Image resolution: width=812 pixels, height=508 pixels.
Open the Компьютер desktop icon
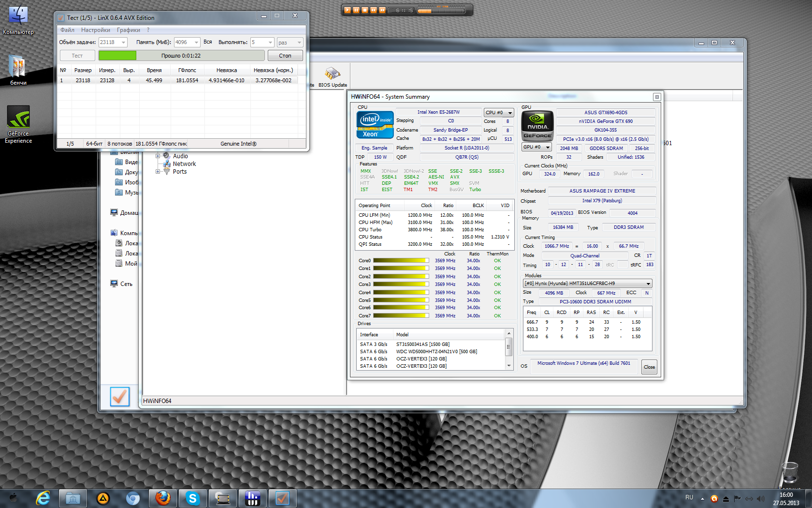pos(18,20)
